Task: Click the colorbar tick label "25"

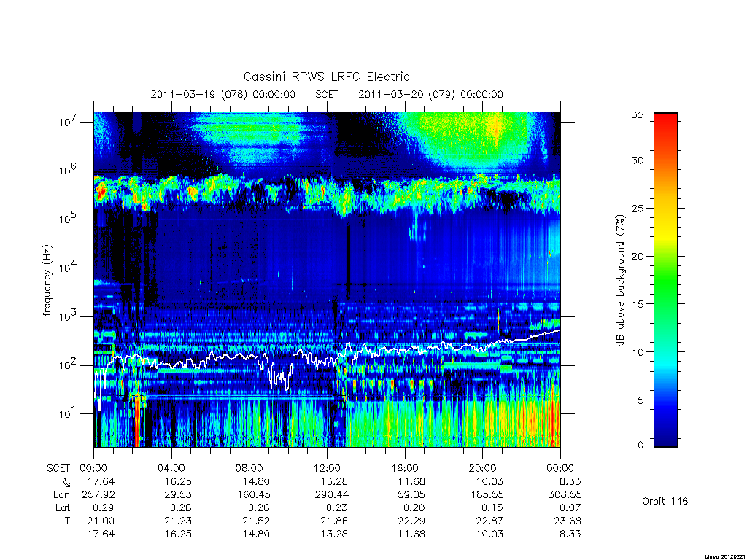Action: [638, 208]
